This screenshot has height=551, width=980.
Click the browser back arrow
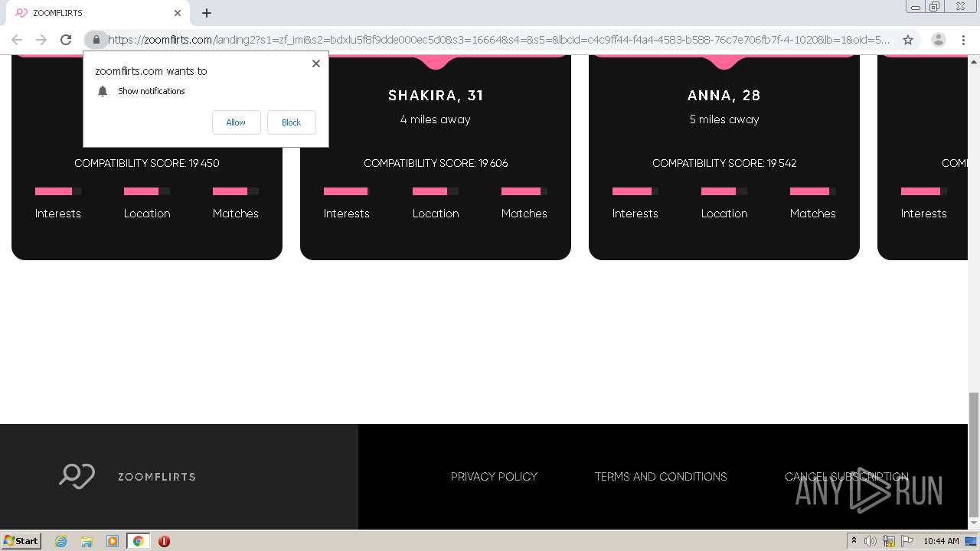tap(17, 40)
